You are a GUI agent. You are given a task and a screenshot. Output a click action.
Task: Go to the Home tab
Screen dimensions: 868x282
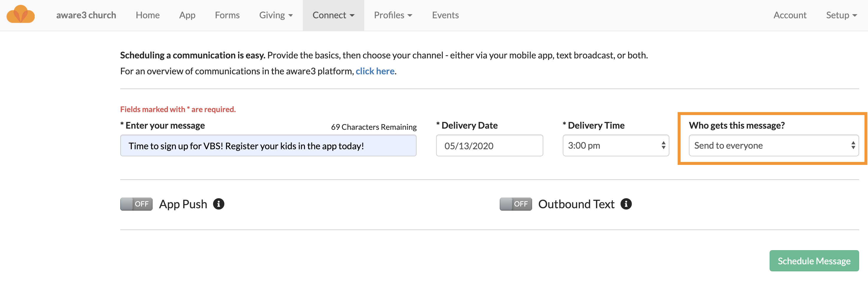point(148,15)
